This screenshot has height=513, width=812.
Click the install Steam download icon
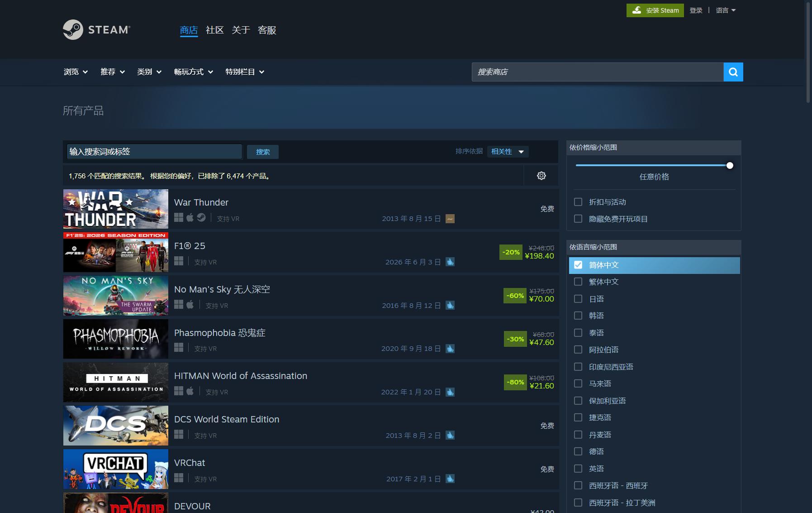tap(636, 10)
